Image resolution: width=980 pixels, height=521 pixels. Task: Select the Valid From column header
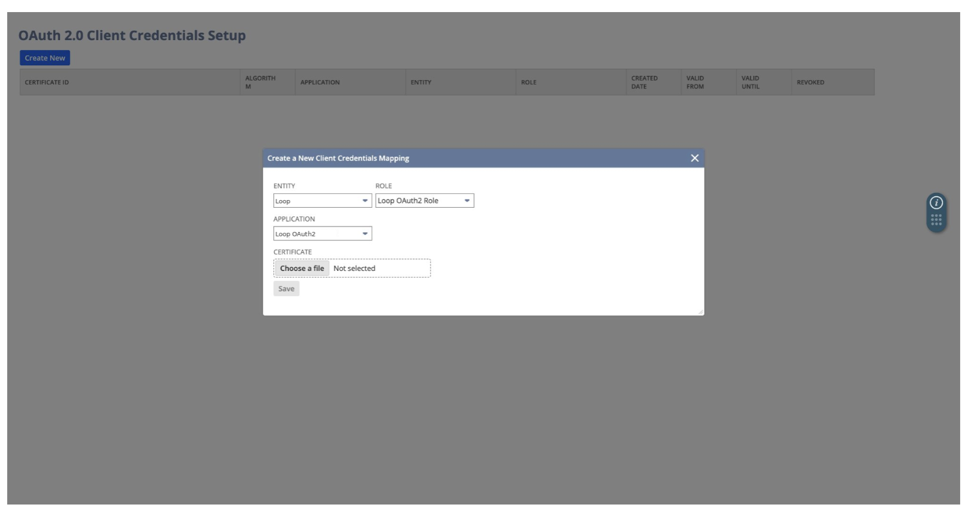(x=695, y=82)
